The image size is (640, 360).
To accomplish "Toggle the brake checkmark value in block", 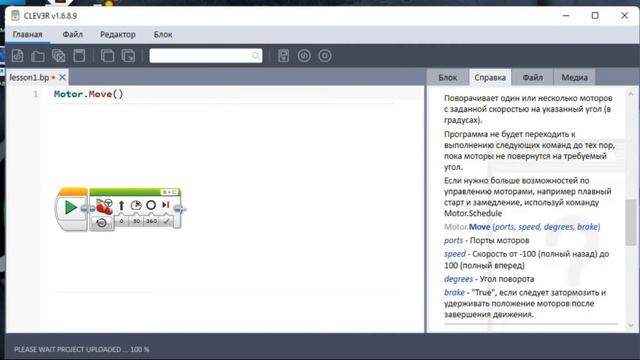I will tap(166, 221).
